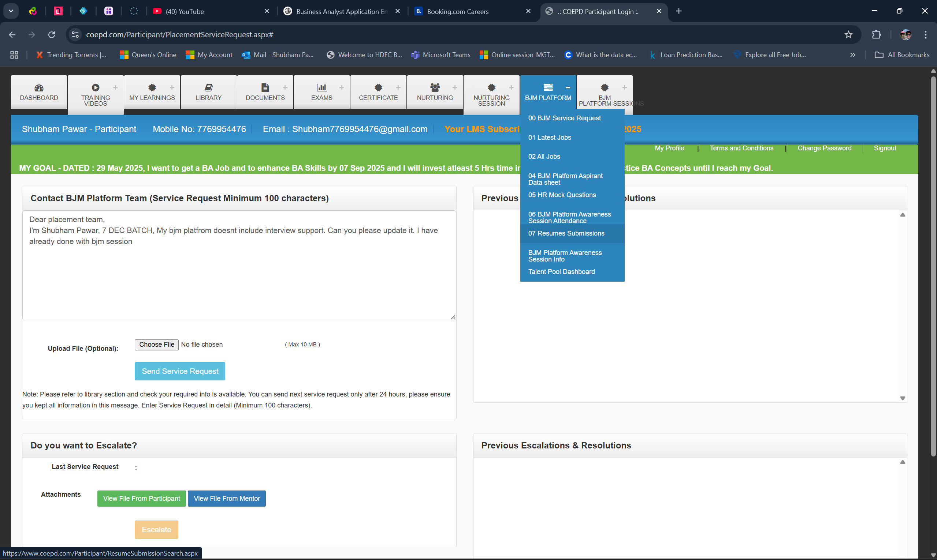Viewport: 937px width, 560px height.
Task: Expand Training Videos menu plus sign
Action: 116,87
